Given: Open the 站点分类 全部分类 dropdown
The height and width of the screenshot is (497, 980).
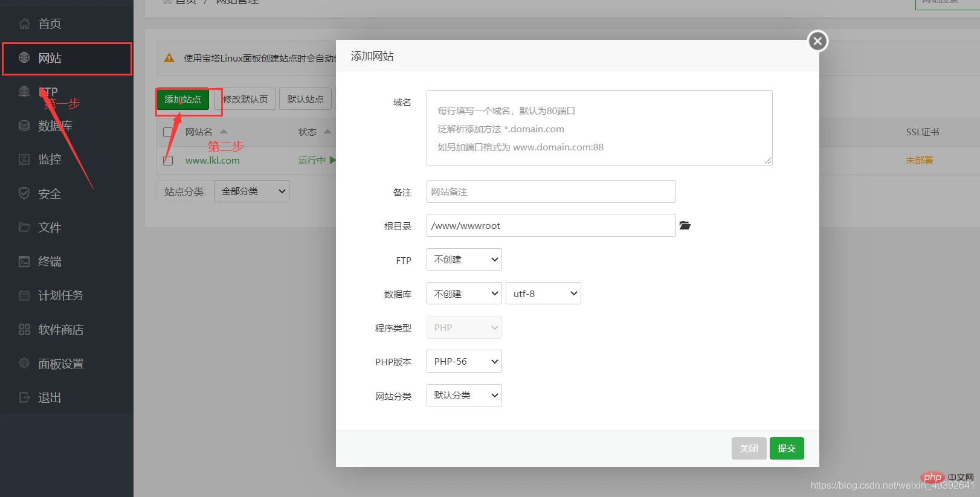Looking at the screenshot, I should [x=251, y=191].
